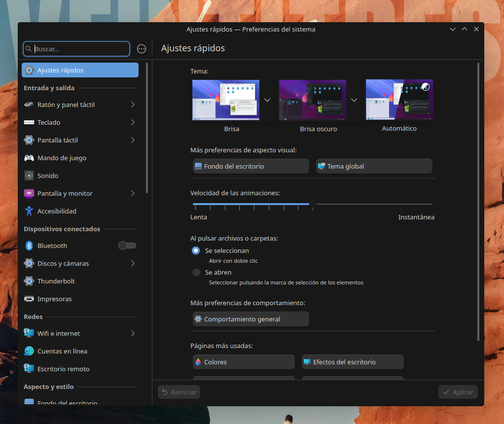Viewport: 504px width, 424px height.
Task: Click the Mando de juego gamepad icon
Action: click(x=30, y=158)
